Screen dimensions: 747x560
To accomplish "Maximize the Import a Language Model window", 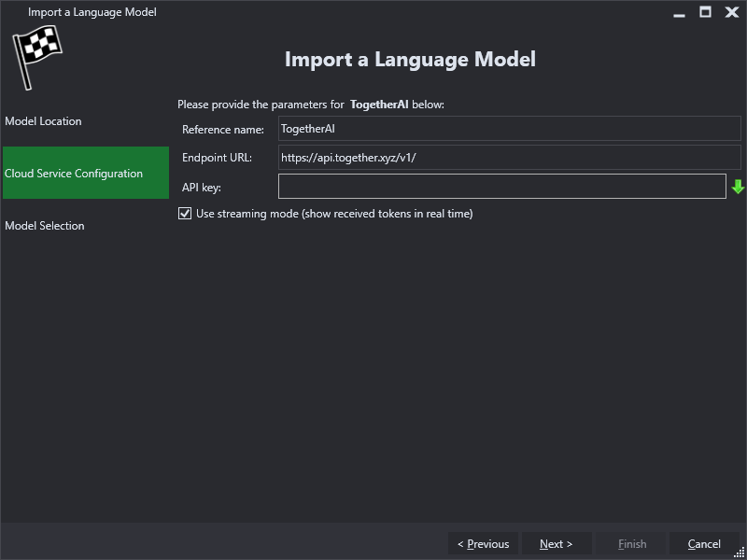I will pos(706,12).
